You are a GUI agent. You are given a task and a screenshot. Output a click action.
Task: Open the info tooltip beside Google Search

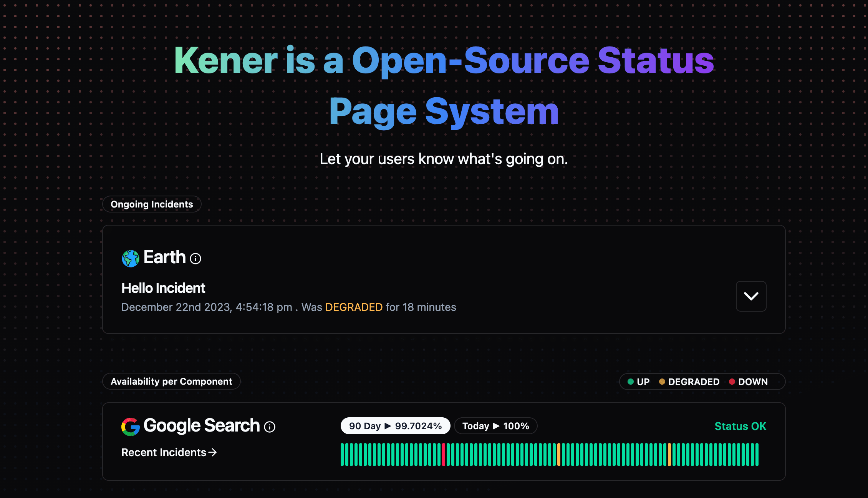pyautogui.click(x=269, y=427)
